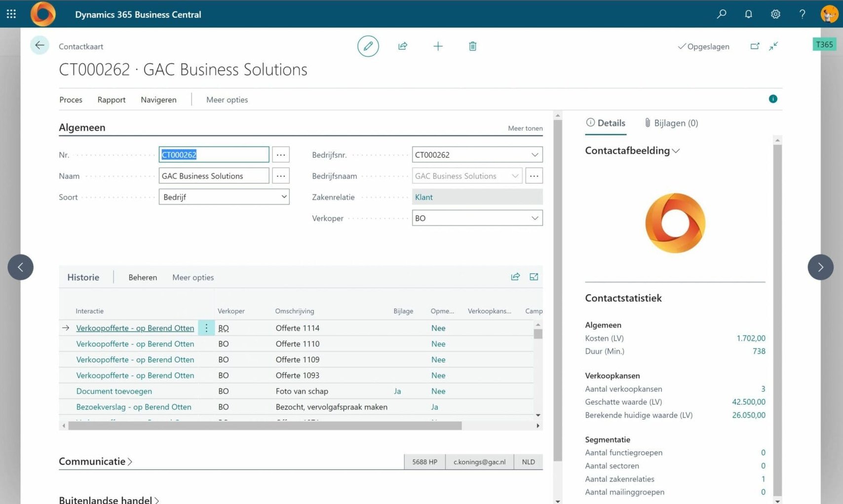Collapse the page with the shrink arrows icon

coord(773,46)
